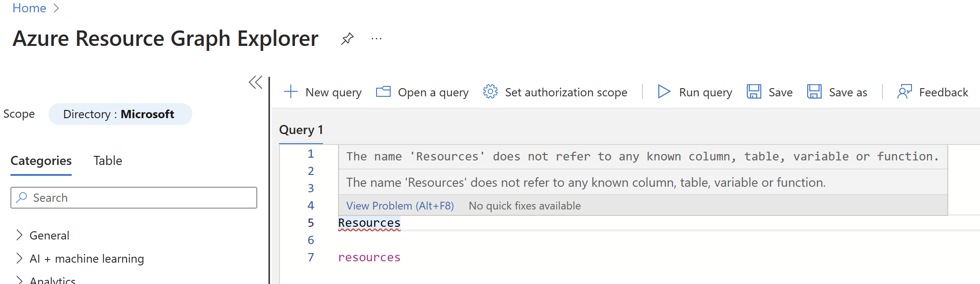Pin Azure Resource Graph Explorer to dashboard

[348, 39]
